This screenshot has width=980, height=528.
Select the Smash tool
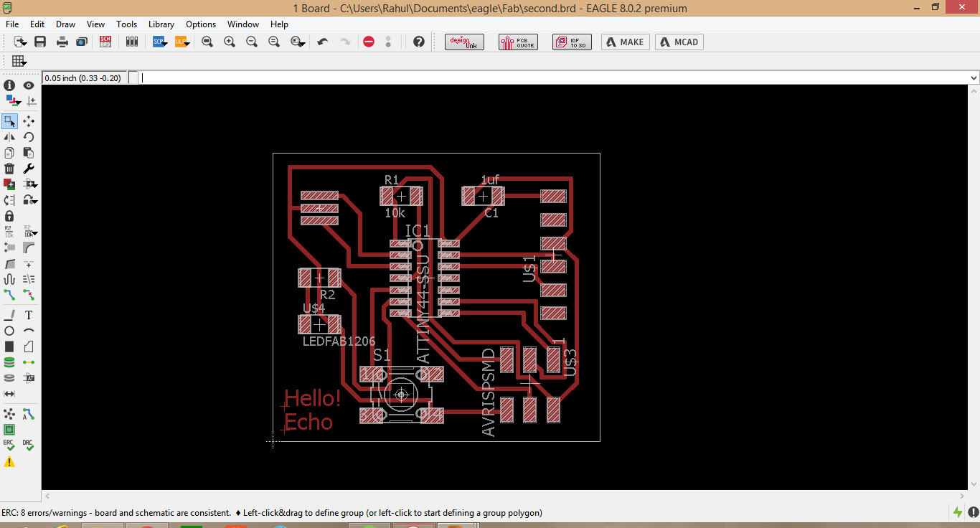point(9,247)
